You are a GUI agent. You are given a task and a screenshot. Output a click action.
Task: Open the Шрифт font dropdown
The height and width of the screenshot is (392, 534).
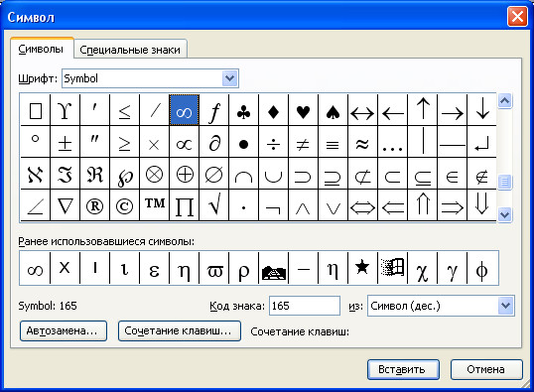coord(230,78)
